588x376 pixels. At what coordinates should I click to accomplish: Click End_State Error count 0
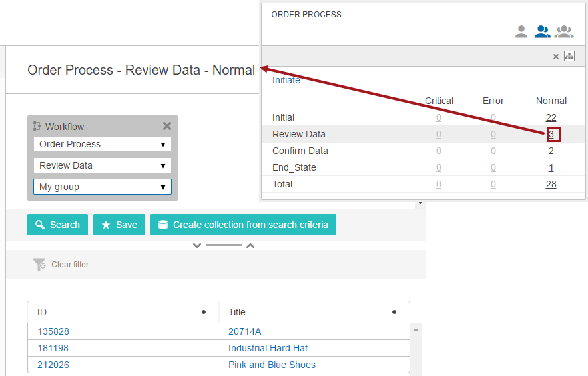[x=493, y=167]
